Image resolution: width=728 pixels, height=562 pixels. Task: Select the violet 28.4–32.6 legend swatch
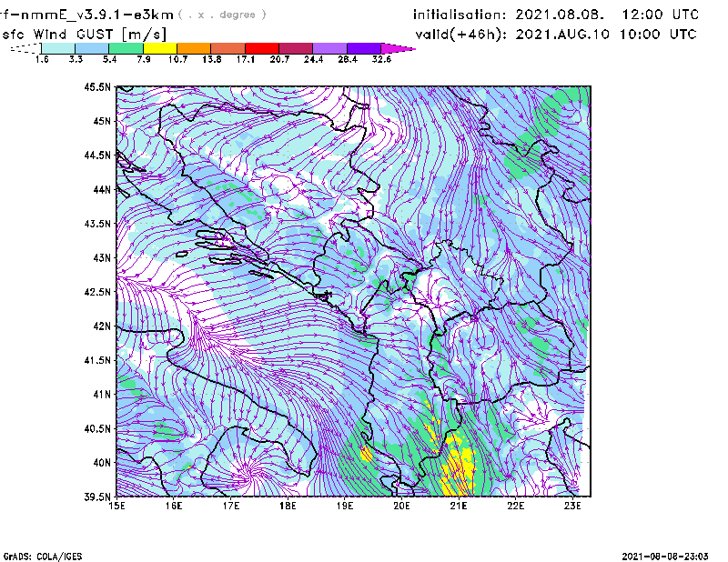pos(364,48)
